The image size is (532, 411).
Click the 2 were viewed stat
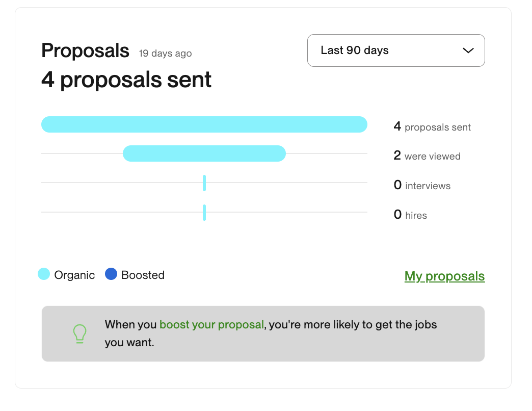pyautogui.click(x=427, y=156)
